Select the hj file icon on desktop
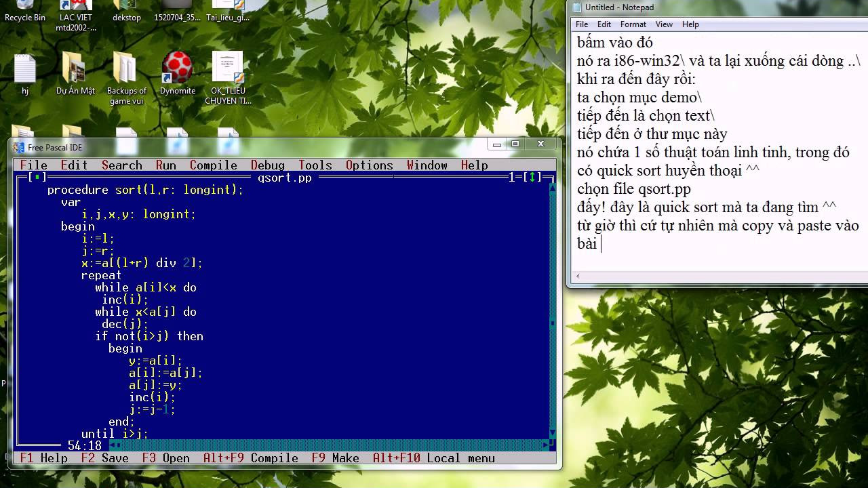 click(x=25, y=74)
